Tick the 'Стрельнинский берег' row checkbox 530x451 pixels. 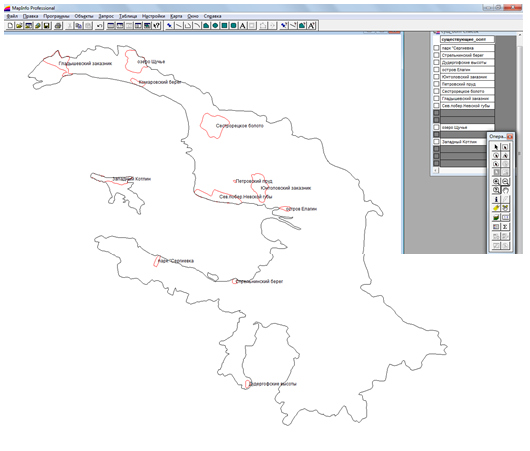coord(436,55)
